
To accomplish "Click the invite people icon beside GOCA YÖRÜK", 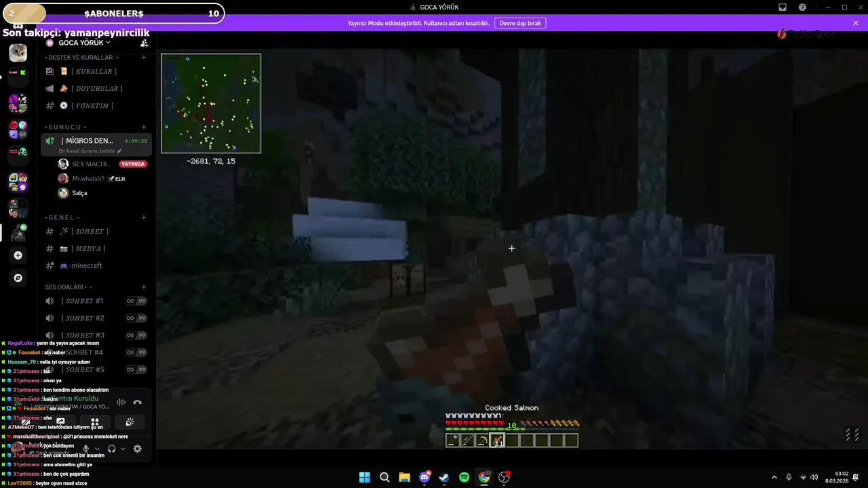I will click(x=144, y=43).
